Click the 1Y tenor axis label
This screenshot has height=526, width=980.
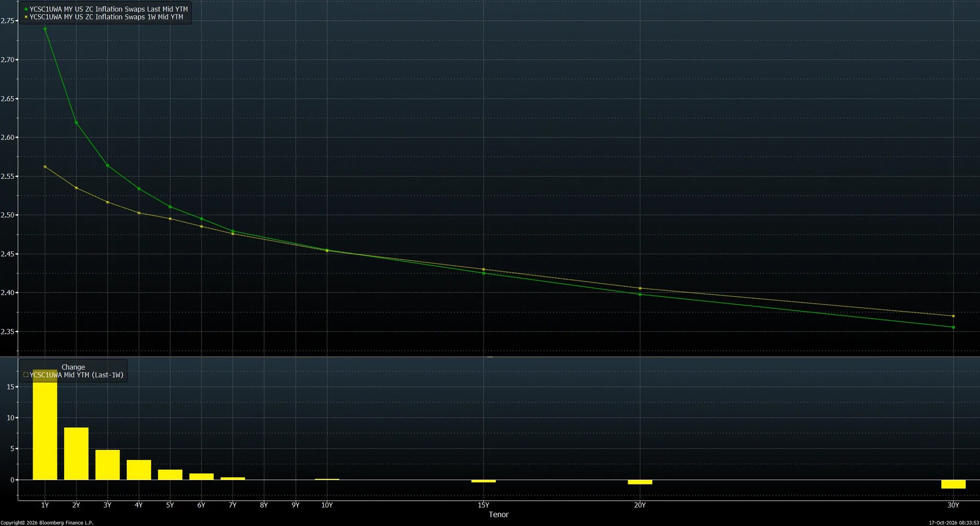tap(45, 505)
